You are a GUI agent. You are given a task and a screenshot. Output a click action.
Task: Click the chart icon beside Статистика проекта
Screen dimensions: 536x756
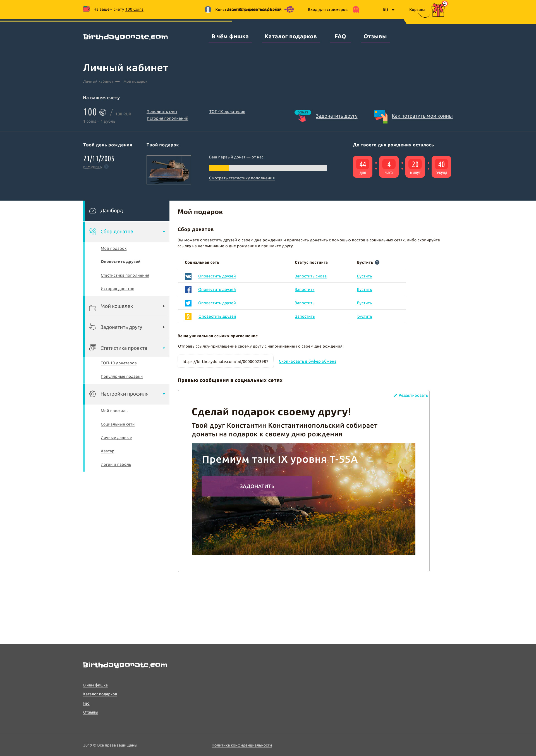click(x=93, y=348)
